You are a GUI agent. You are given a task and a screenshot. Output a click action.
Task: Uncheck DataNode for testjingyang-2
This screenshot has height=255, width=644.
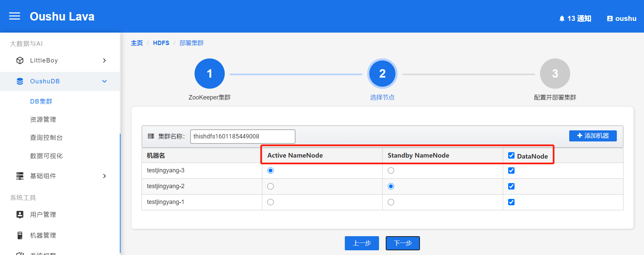coord(511,186)
